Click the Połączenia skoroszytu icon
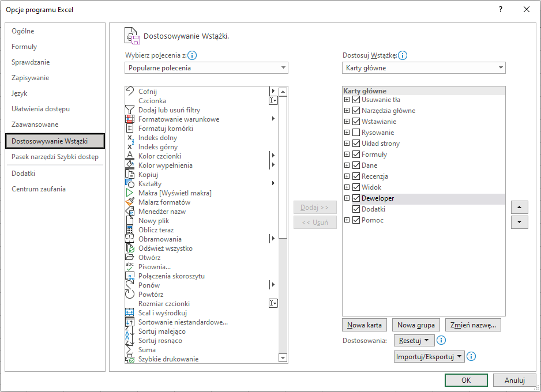This screenshot has height=392, width=541. [x=129, y=276]
